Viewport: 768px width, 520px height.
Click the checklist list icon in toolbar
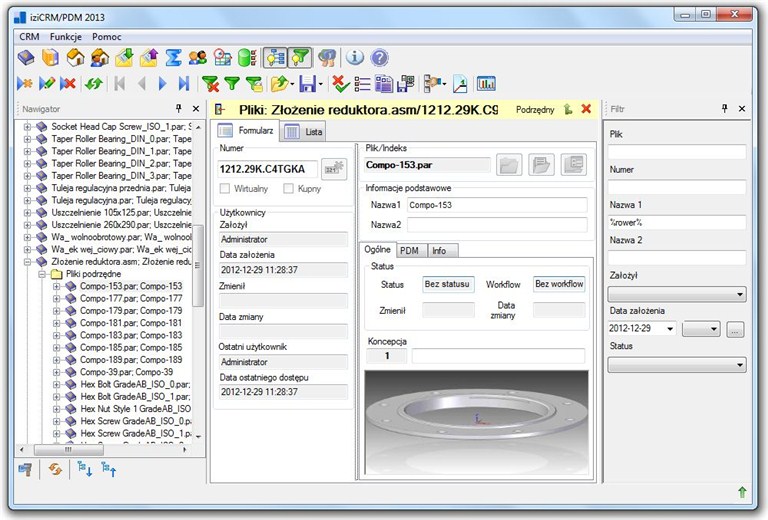(x=362, y=84)
